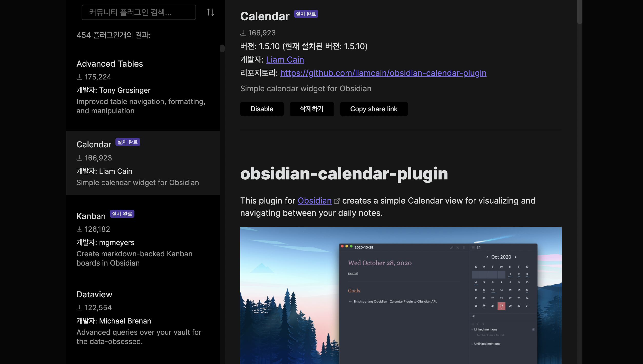This screenshot has width=643, height=364.
Task: Disable the Calendar plugin
Action: click(x=261, y=109)
